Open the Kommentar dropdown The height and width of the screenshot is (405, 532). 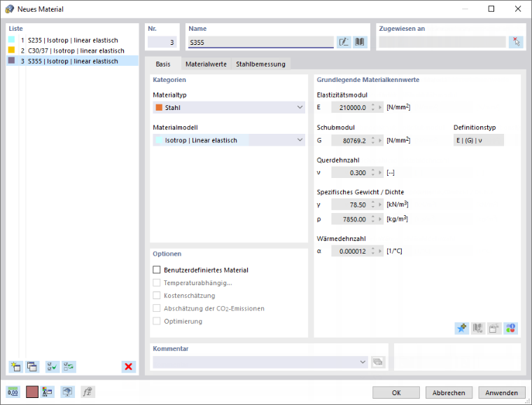point(260,362)
